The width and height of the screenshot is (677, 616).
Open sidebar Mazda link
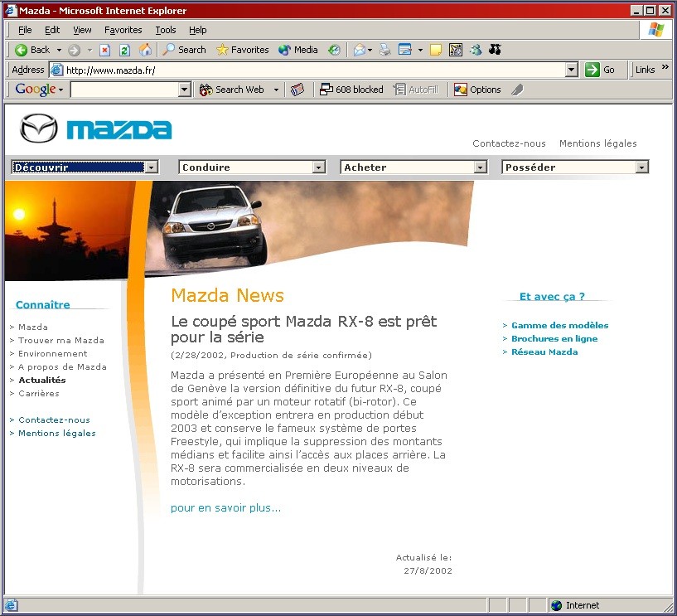coord(33,327)
